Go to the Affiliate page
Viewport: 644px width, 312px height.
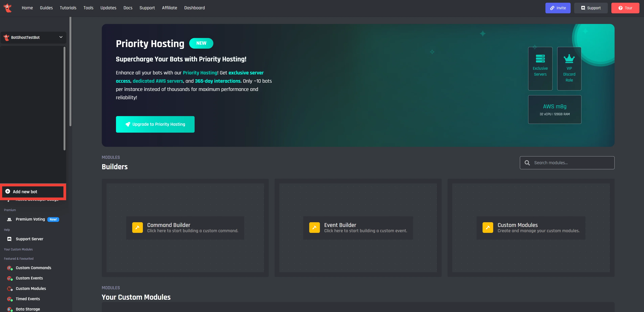(169, 8)
